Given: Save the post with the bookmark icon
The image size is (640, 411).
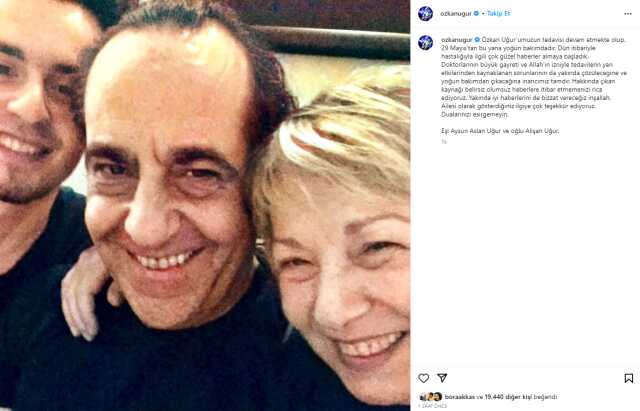Looking at the screenshot, I should pyautogui.click(x=629, y=378).
